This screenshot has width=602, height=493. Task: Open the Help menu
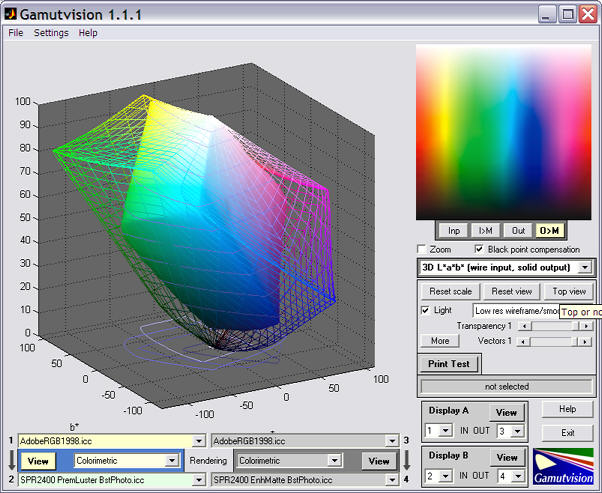pyautogui.click(x=88, y=33)
